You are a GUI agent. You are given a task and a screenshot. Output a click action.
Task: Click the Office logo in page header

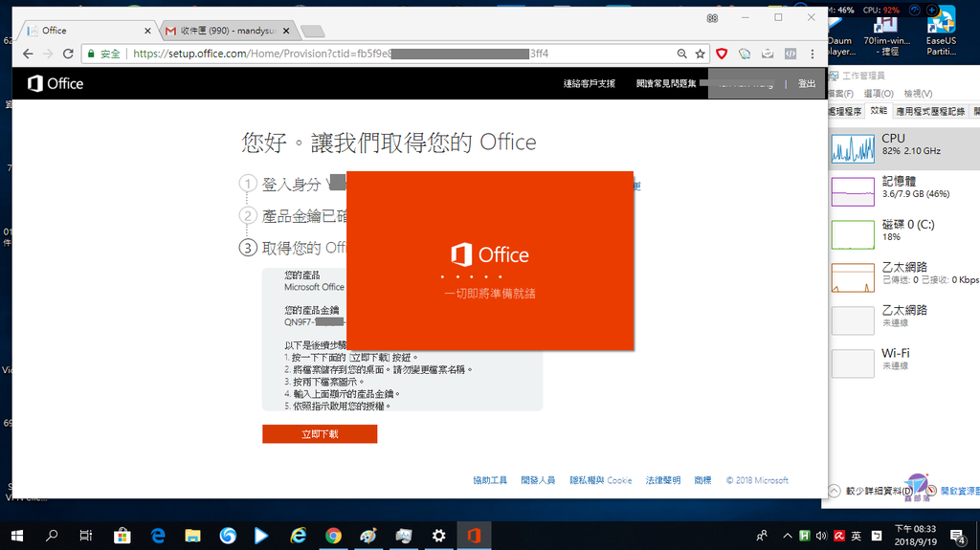55,83
